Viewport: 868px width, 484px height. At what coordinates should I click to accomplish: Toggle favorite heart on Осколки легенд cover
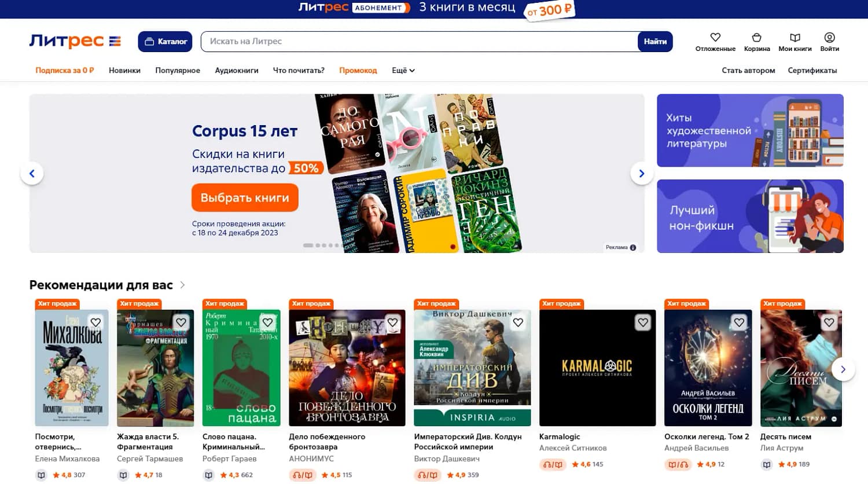[739, 322]
